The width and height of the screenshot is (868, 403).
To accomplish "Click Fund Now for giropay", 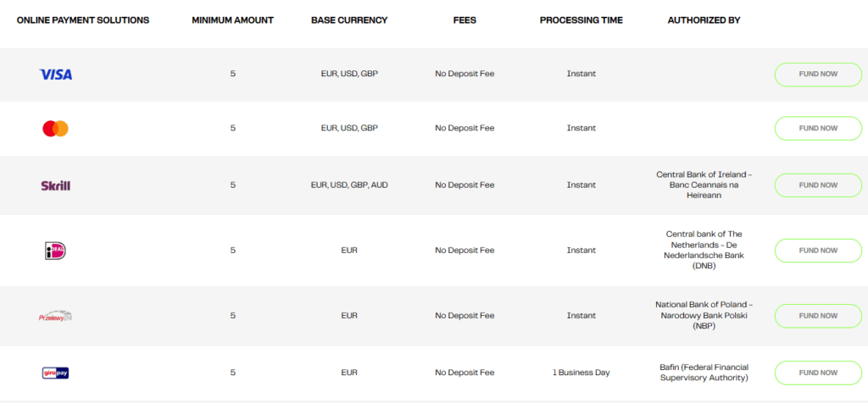I will [x=818, y=373].
